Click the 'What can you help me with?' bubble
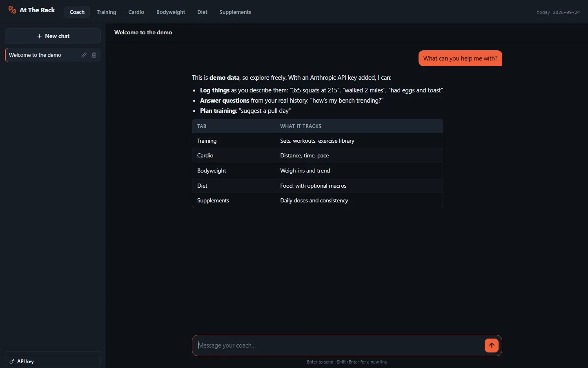Screen dimensions: 588x368 (460, 58)
